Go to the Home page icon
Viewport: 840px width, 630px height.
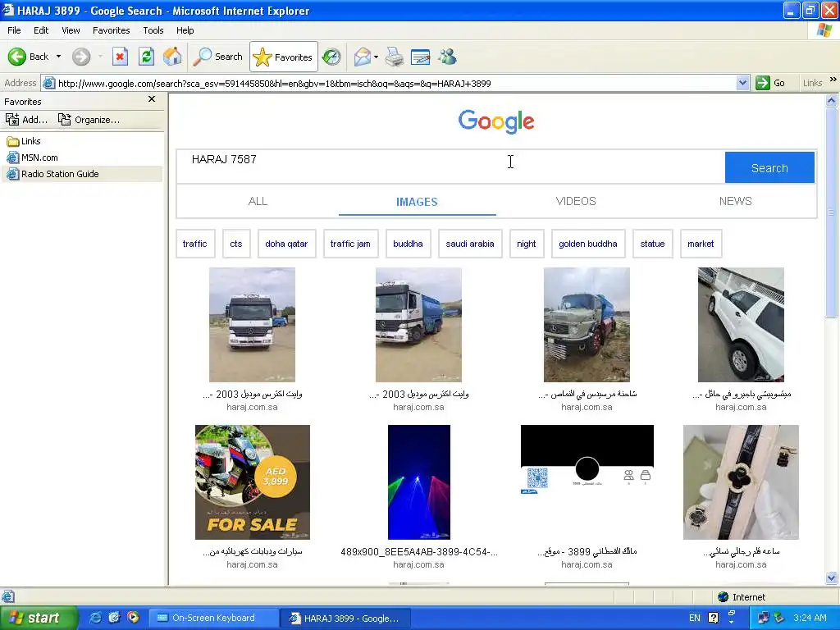tap(172, 57)
